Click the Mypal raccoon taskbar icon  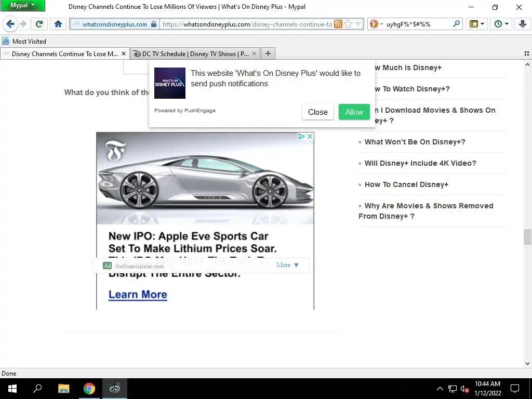click(115, 389)
